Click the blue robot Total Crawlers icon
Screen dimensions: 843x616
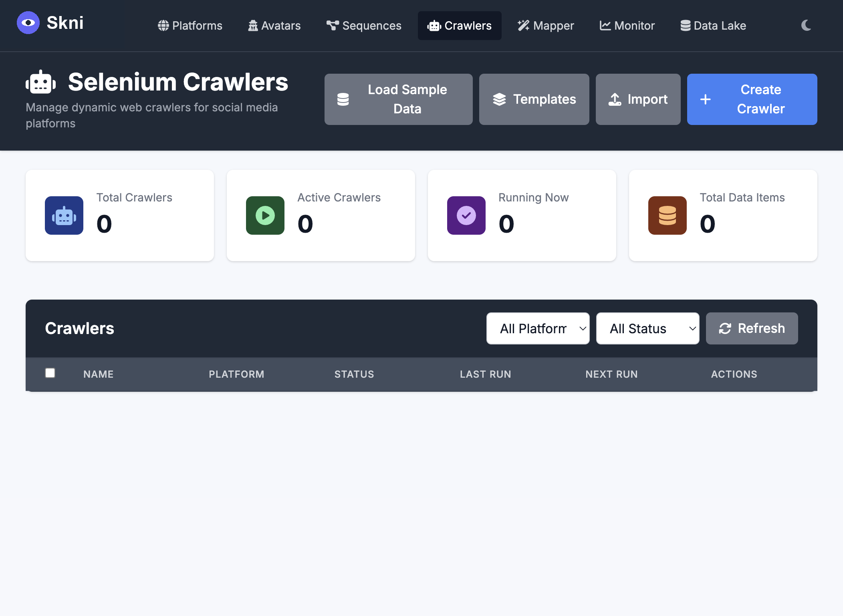[x=64, y=215]
